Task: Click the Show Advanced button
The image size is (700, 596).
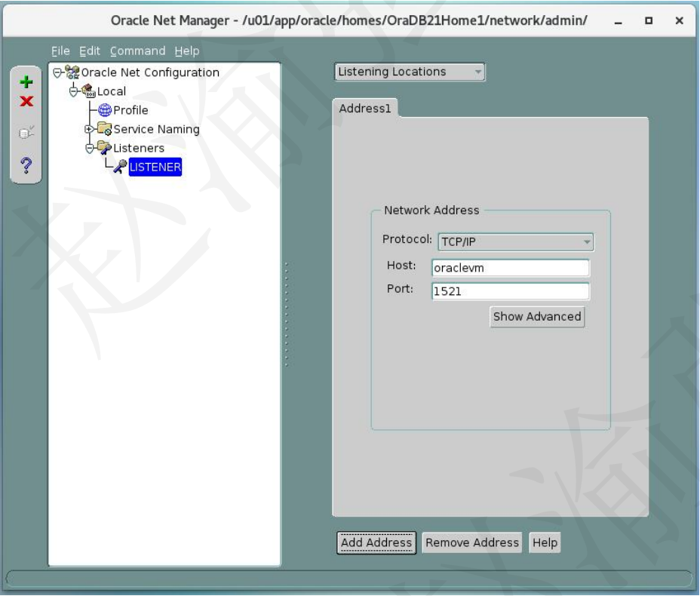Action: [537, 317]
